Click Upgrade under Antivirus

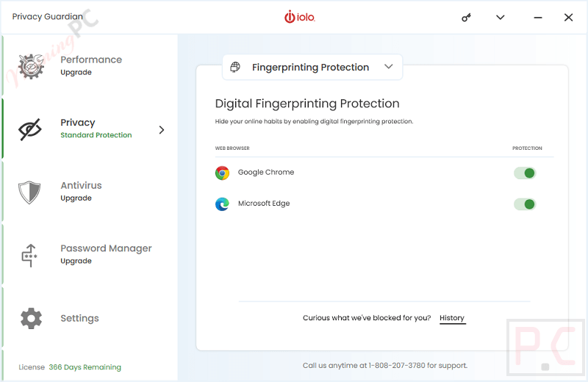76,198
